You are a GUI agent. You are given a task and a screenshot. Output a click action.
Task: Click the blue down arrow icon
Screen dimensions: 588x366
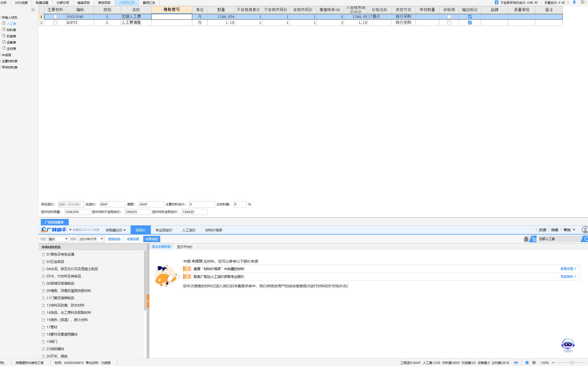pos(574,2)
